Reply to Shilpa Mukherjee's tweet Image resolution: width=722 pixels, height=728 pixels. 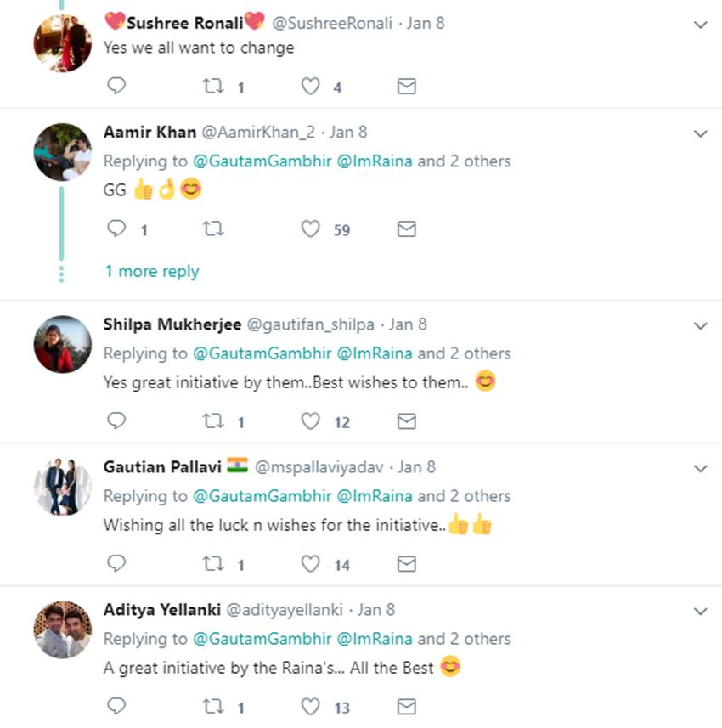117,421
